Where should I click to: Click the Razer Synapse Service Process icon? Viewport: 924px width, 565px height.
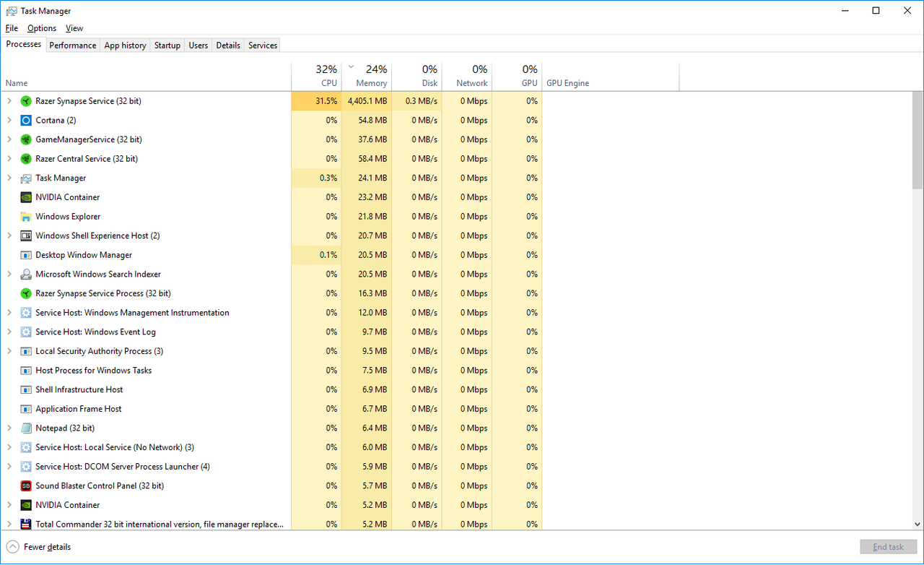click(26, 293)
